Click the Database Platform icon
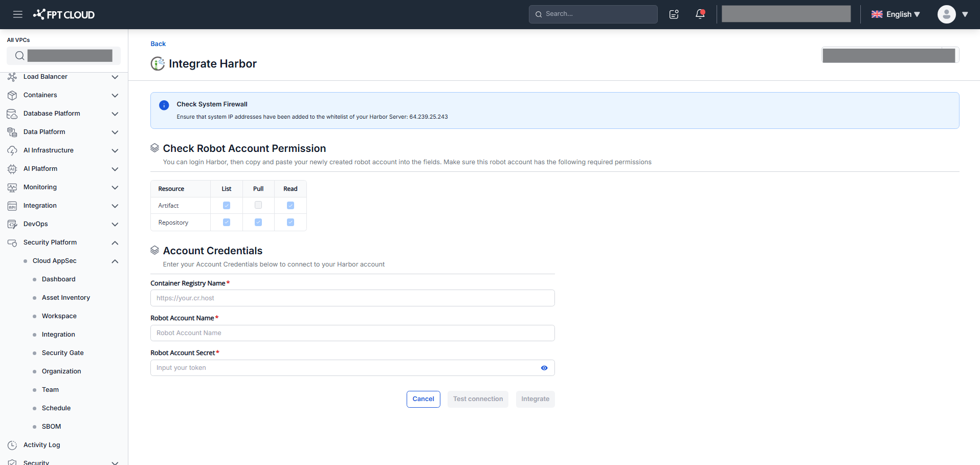Image resolution: width=980 pixels, height=465 pixels. tap(12, 114)
